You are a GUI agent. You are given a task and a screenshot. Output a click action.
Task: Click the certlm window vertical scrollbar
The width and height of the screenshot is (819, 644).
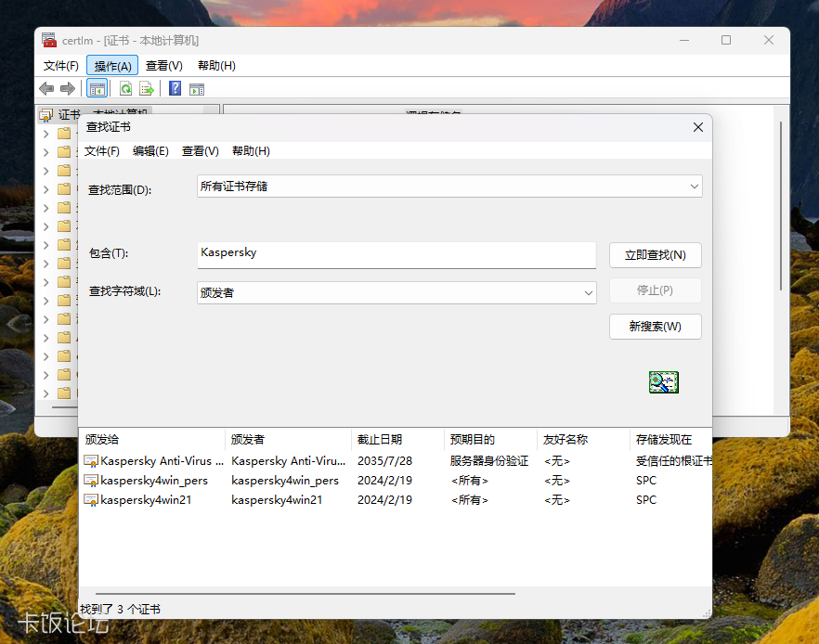[781, 206]
